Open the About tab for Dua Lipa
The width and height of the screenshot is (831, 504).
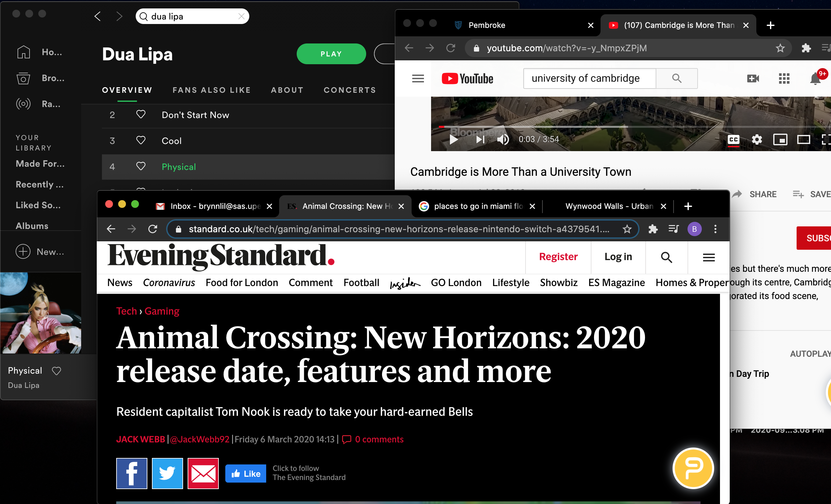pyautogui.click(x=287, y=90)
